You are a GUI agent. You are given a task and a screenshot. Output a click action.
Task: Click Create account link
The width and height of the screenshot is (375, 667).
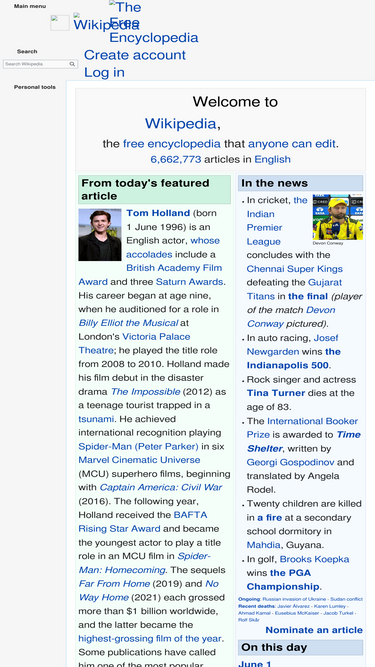coord(135,55)
